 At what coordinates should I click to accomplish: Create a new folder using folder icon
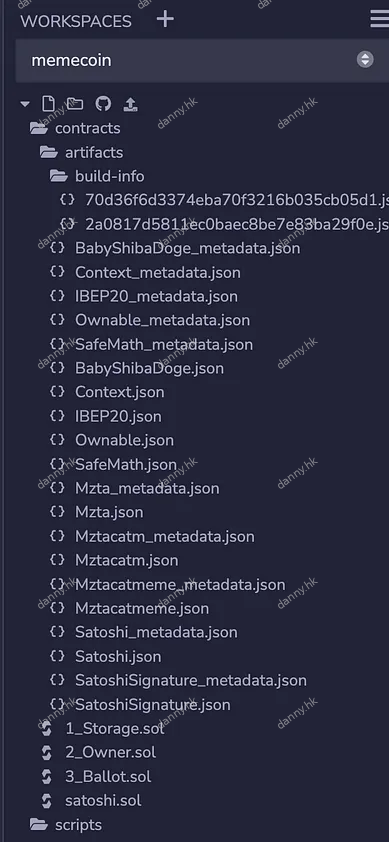[75, 104]
